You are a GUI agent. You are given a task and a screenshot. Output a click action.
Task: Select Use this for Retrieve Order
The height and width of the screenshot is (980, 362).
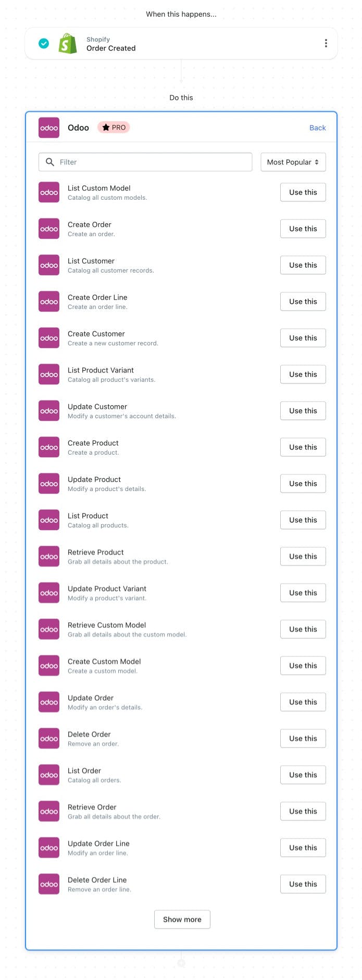[x=303, y=811]
